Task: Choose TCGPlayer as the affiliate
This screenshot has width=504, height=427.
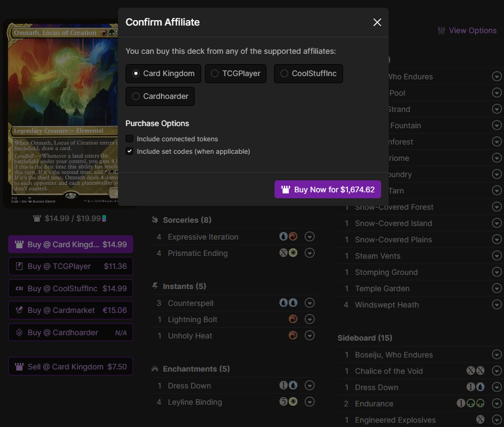Action: coord(215,73)
